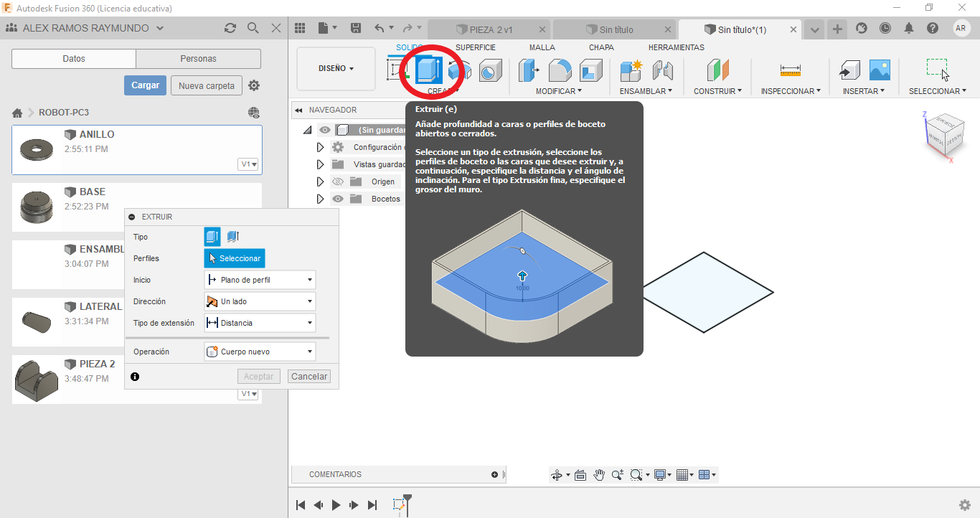
Task: Expand the Origen node
Action: coord(321,182)
